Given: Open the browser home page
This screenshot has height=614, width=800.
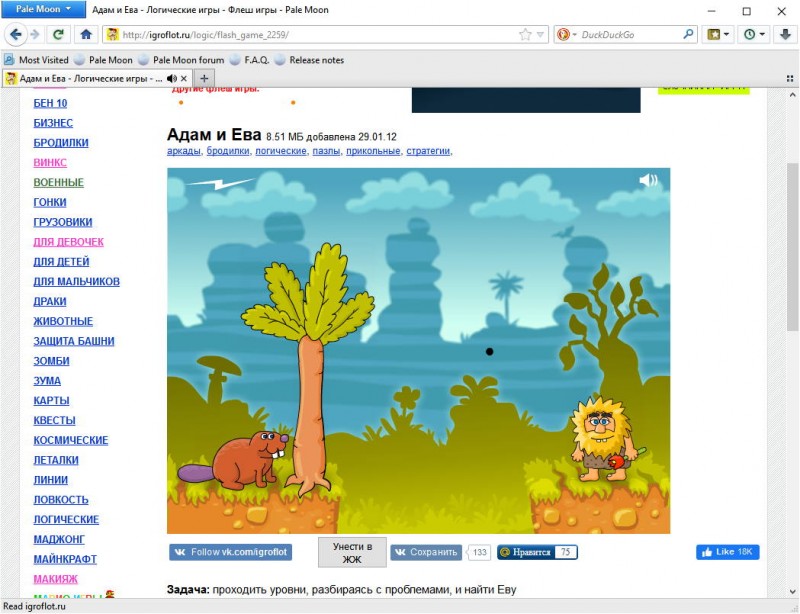Looking at the screenshot, I should 86,35.
